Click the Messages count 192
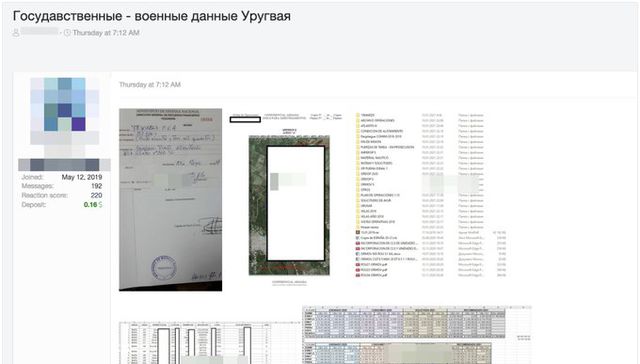This screenshot has width=640, height=364. pyautogui.click(x=96, y=186)
